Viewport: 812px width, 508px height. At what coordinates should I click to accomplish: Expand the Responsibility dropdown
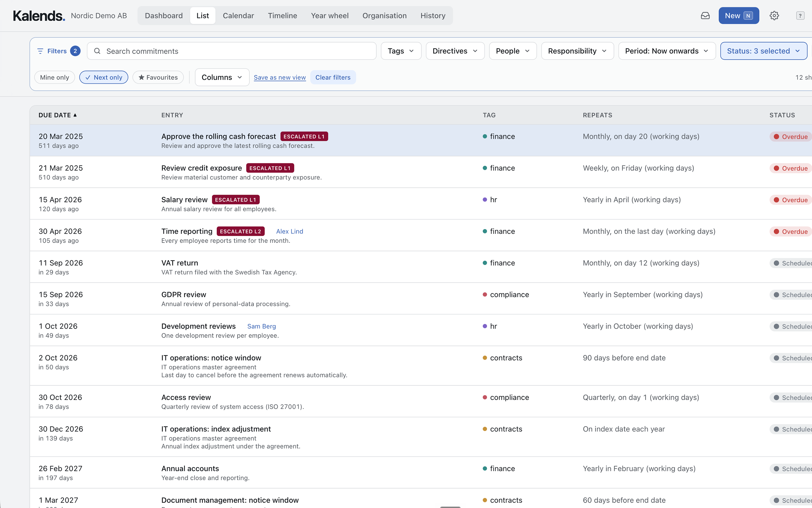pyautogui.click(x=577, y=51)
